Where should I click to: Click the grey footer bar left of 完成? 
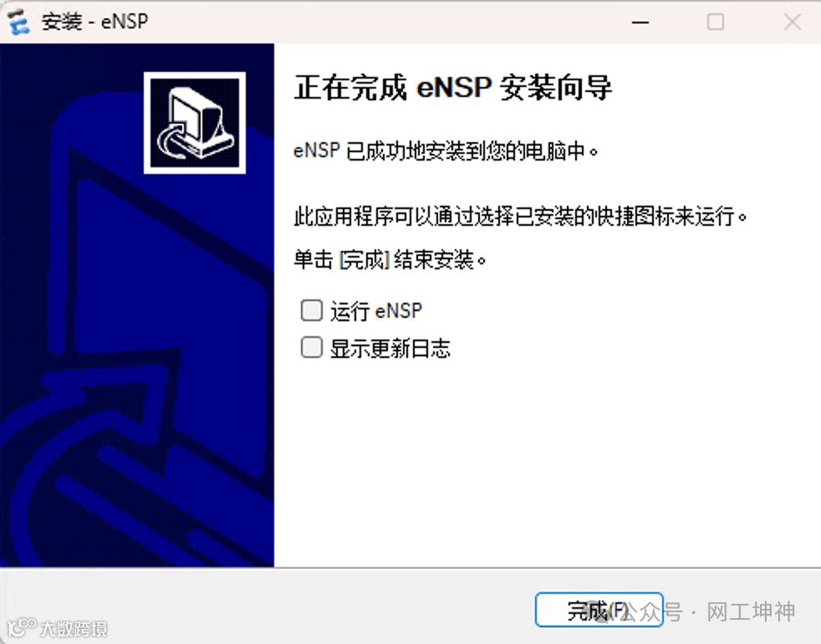coord(267,606)
